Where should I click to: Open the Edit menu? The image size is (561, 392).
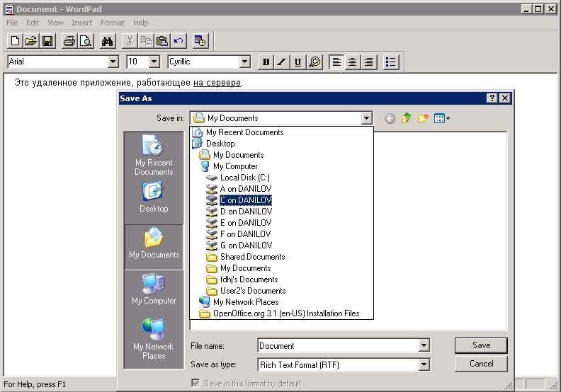click(x=33, y=23)
